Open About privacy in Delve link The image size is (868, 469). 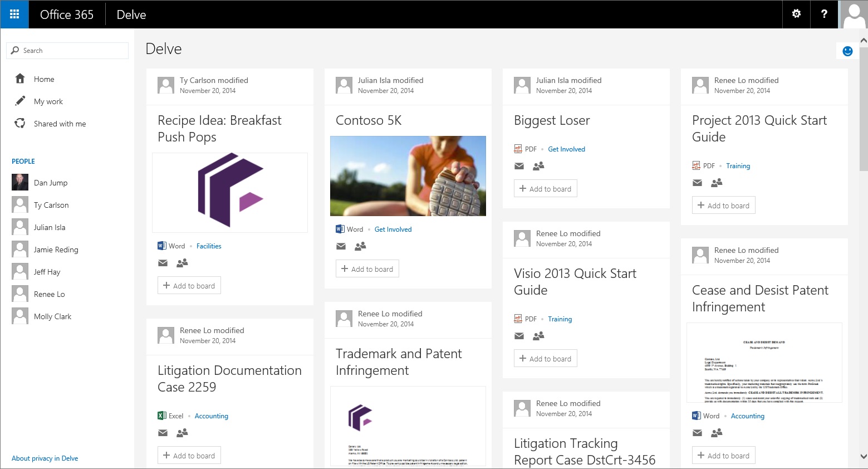45,458
